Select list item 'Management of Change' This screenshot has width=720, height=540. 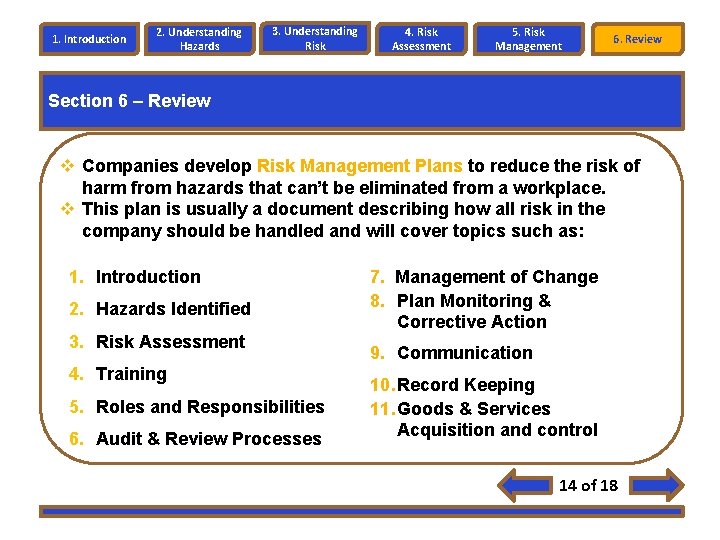pos(496,277)
